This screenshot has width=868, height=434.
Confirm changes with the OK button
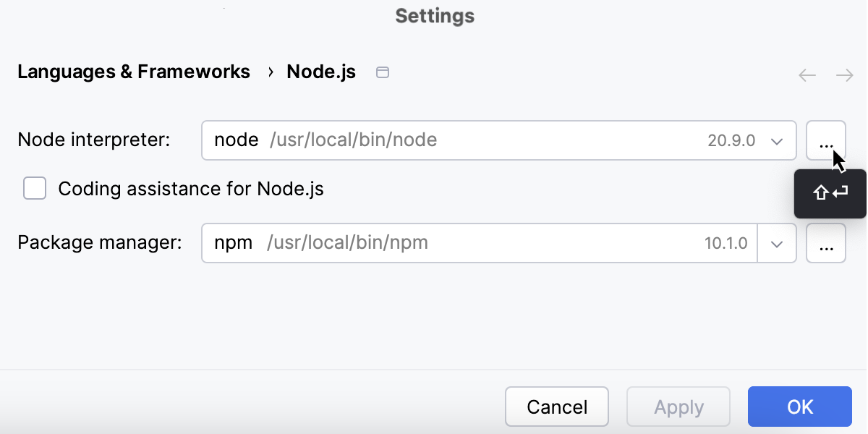[799, 407]
